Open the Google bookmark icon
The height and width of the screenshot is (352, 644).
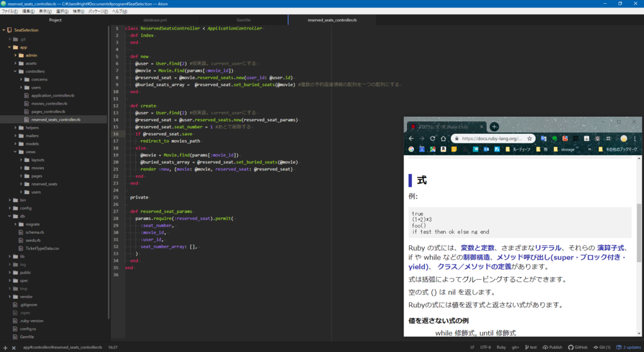[411, 150]
